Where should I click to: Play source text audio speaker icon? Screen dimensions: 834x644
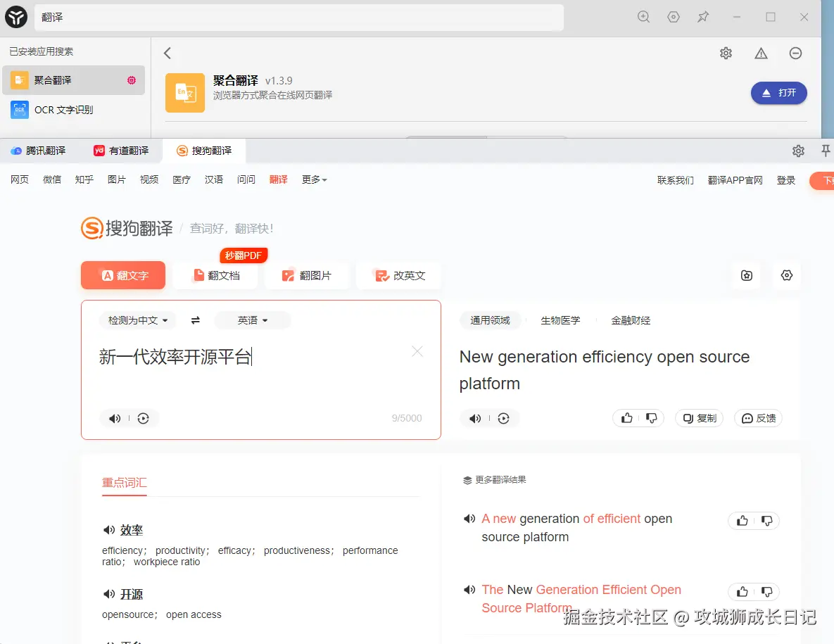pyautogui.click(x=115, y=419)
